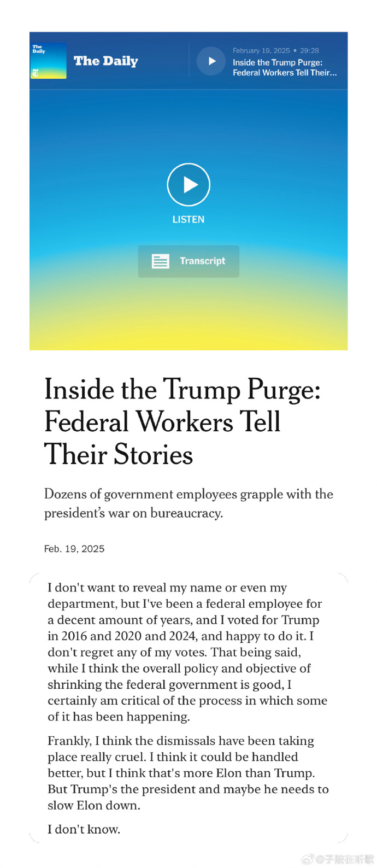Open the Transcript button
The image size is (377, 868).
tap(188, 261)
